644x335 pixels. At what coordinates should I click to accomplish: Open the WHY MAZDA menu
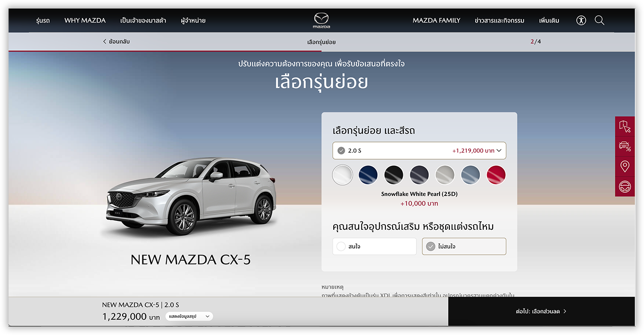tap(85, 21)
